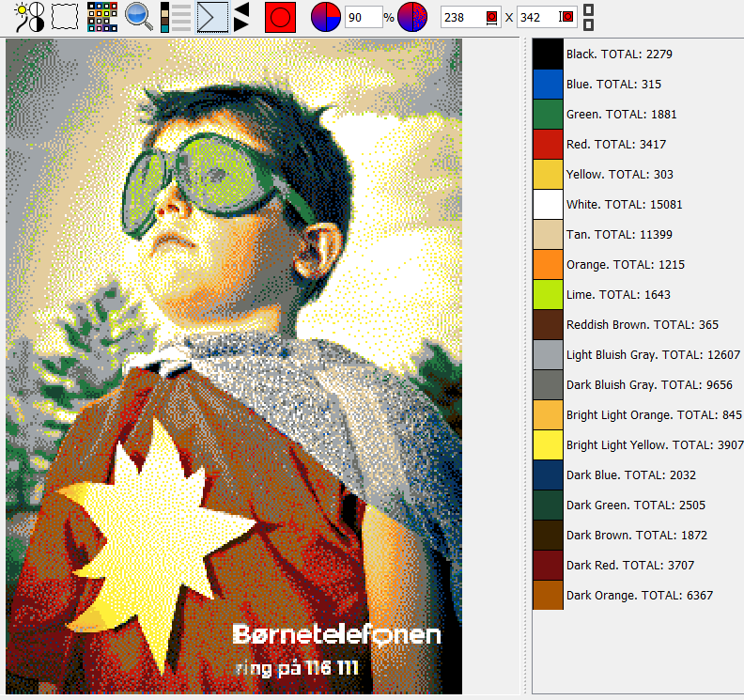Select the Red color swatch
The width and height of the screenshot is (744, 700).
tap(548, 145)
